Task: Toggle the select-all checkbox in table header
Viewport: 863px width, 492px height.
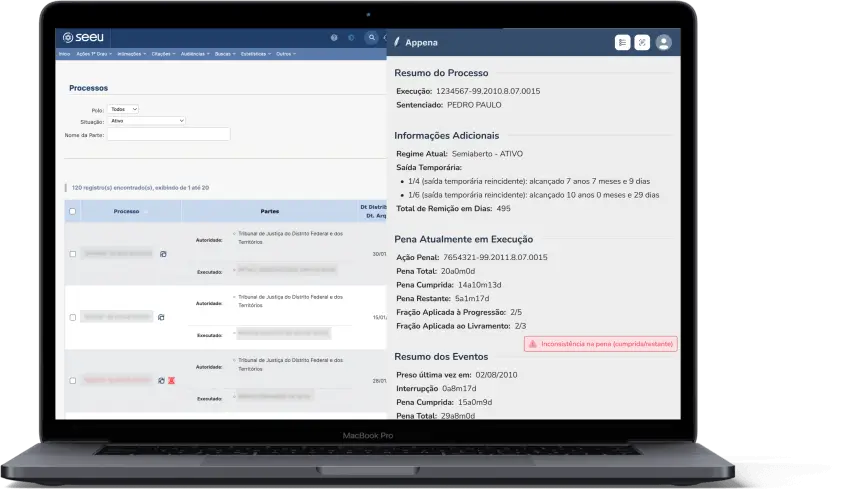Action: pos(72,212)
